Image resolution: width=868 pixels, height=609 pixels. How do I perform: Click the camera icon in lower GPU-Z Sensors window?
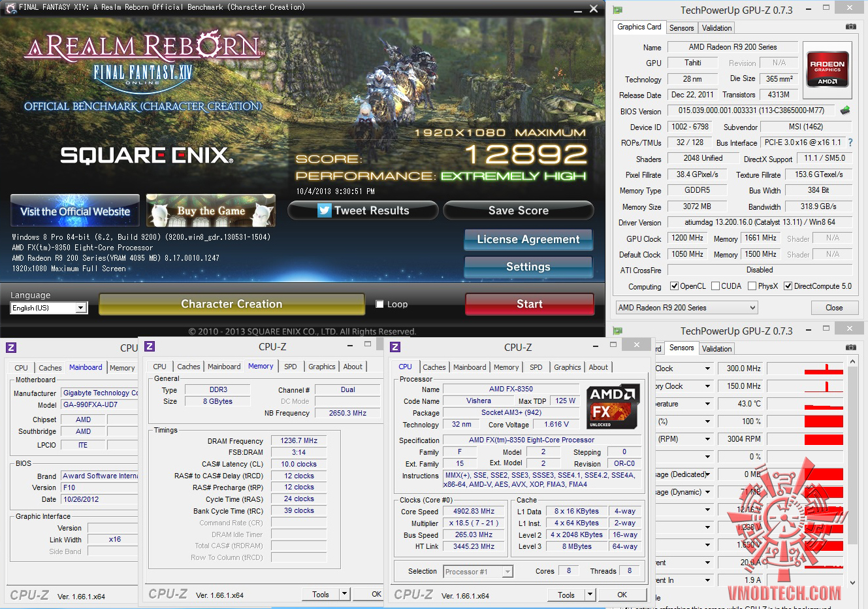click(x=851, y=348)
